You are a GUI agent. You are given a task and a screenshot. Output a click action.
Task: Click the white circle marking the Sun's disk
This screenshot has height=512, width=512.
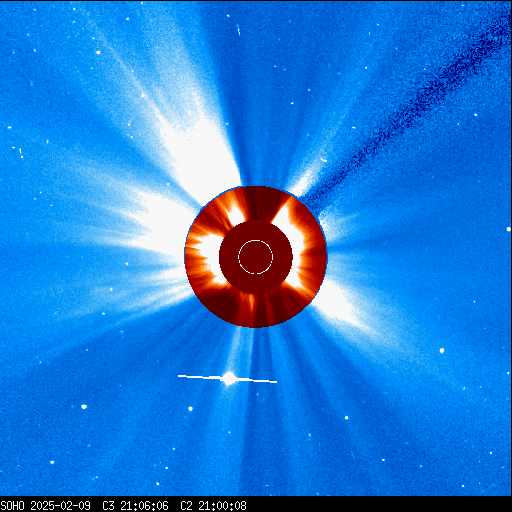(x=256, y=257)
